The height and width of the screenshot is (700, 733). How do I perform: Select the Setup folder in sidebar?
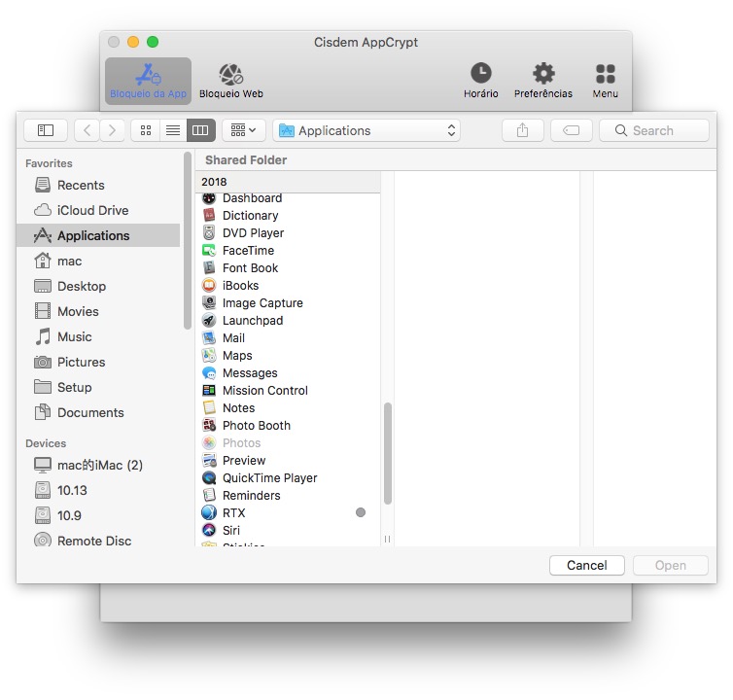coord(99,387)
